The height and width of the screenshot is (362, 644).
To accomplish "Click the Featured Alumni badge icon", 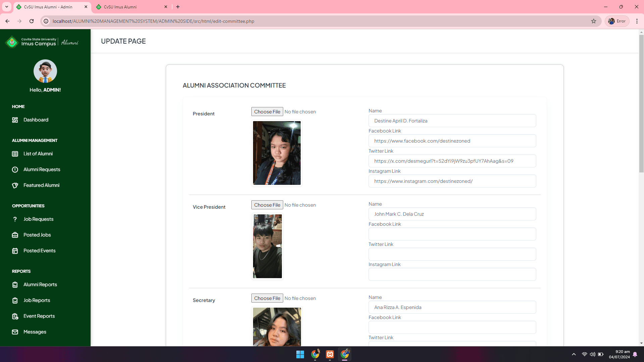I will 15,185.
